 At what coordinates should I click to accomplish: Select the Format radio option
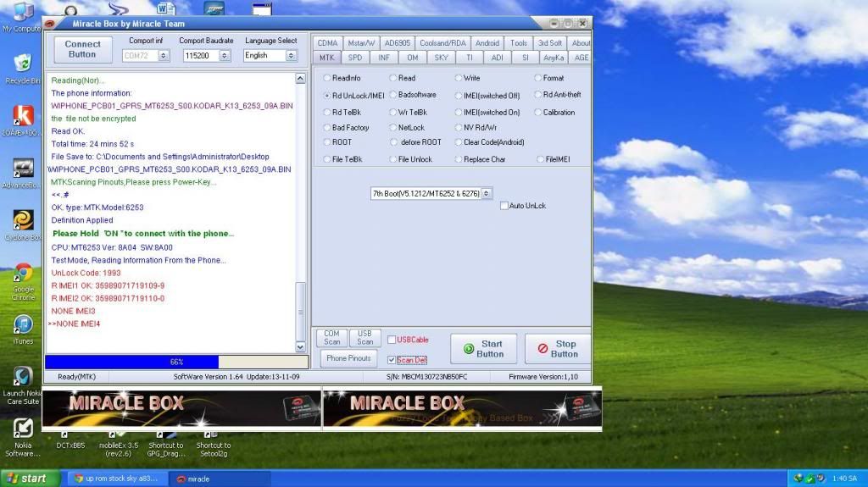537,78
